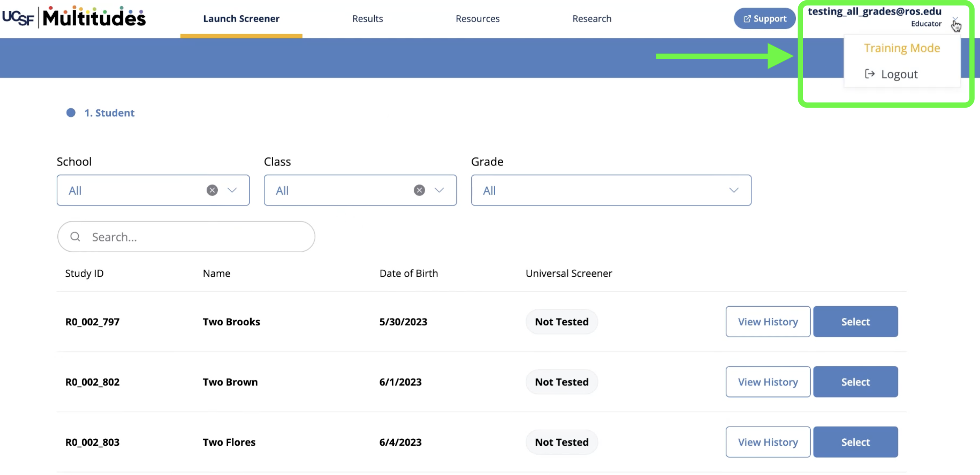The width and height of the screenshot is (980, 475).
Task: Go to the Research tab
Action: 592,19
